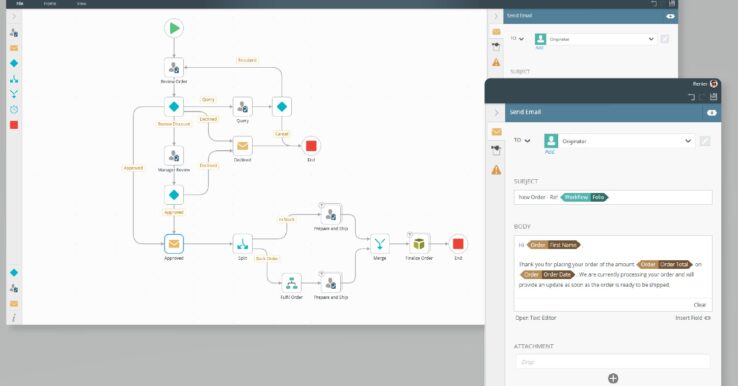Select the Split step on canvas
The height and width of the screenshot is (386, 738).
click(242, 244)
